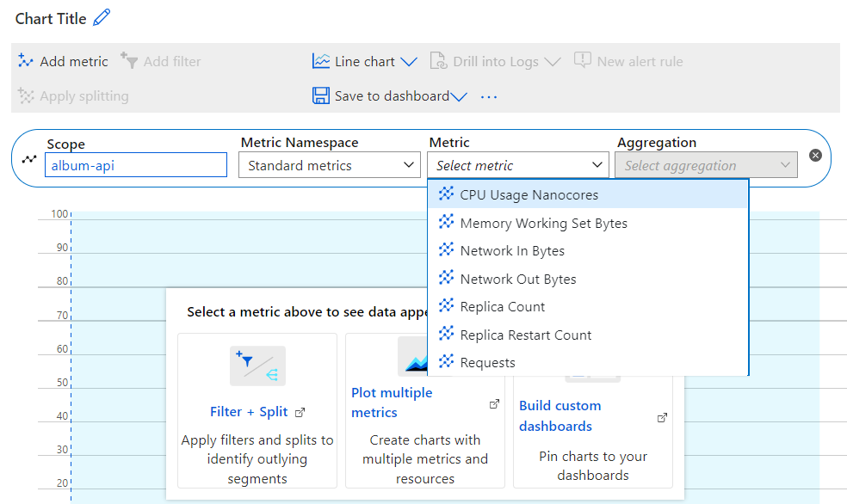Click the text 'Apply filters and splits to identify outlying segments'
The image size is (847, 504).
tap(257, 459)
